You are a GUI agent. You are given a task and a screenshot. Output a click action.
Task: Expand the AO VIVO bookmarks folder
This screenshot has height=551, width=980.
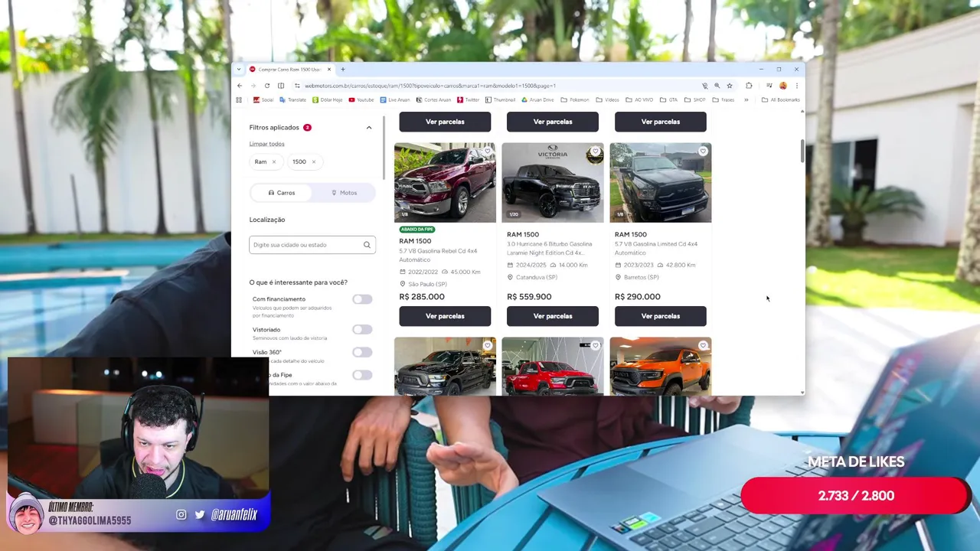pyautogui.click(x=639, y=99)
